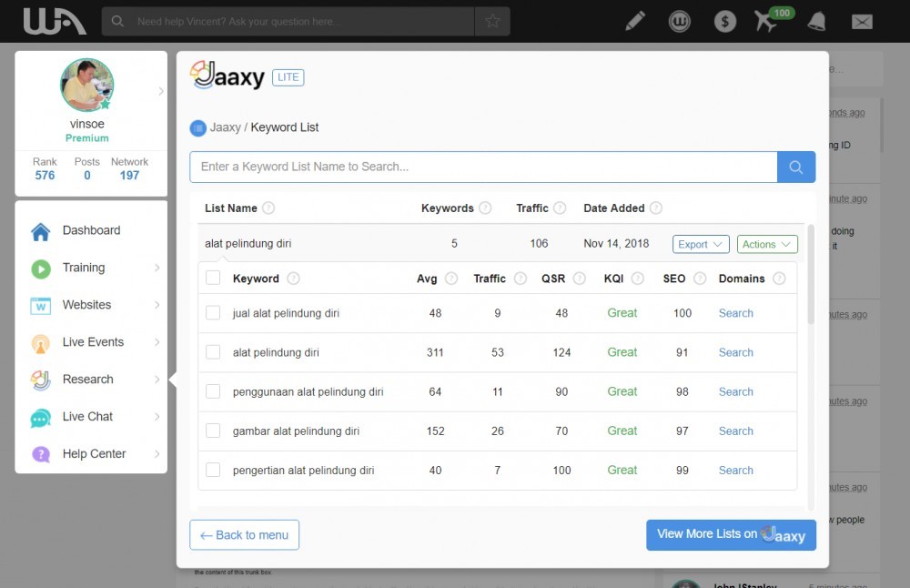Click the help icon beside List Name

coord(268,208)
